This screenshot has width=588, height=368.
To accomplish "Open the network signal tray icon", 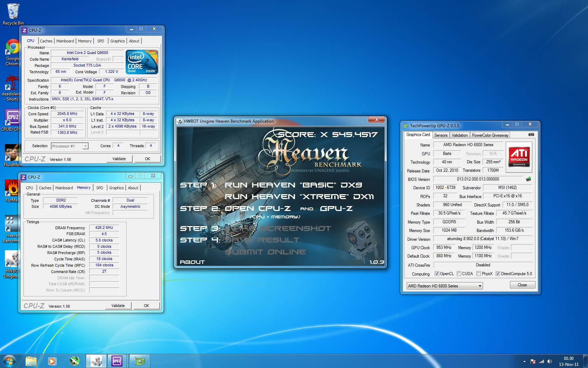I will pyautogui.click(x=541, y=361).
